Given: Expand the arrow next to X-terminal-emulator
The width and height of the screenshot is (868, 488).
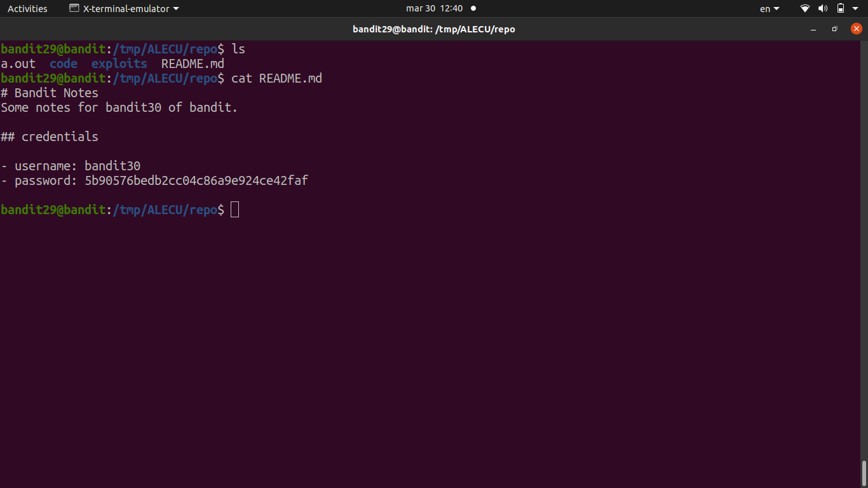Looking at the screenshot, I should click(176, 9).
